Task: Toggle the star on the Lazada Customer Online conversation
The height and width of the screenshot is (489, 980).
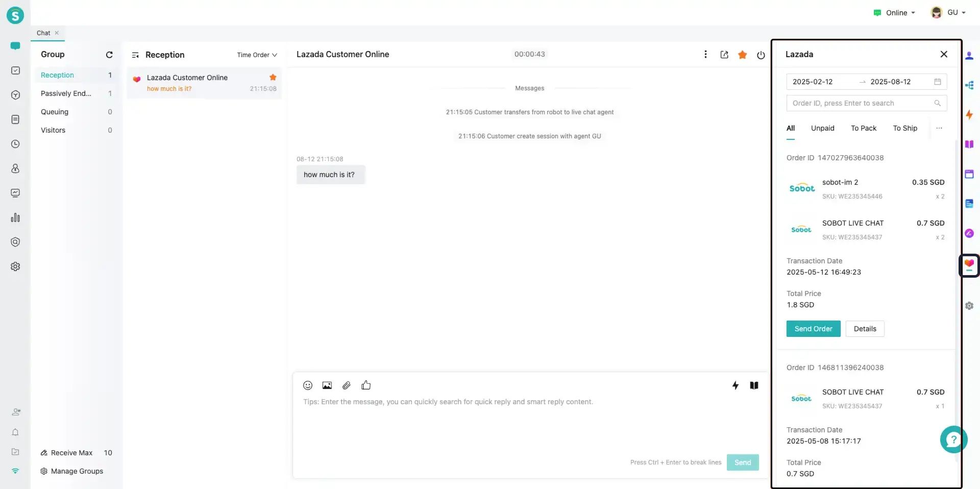Action: click(x=273, y=78)
